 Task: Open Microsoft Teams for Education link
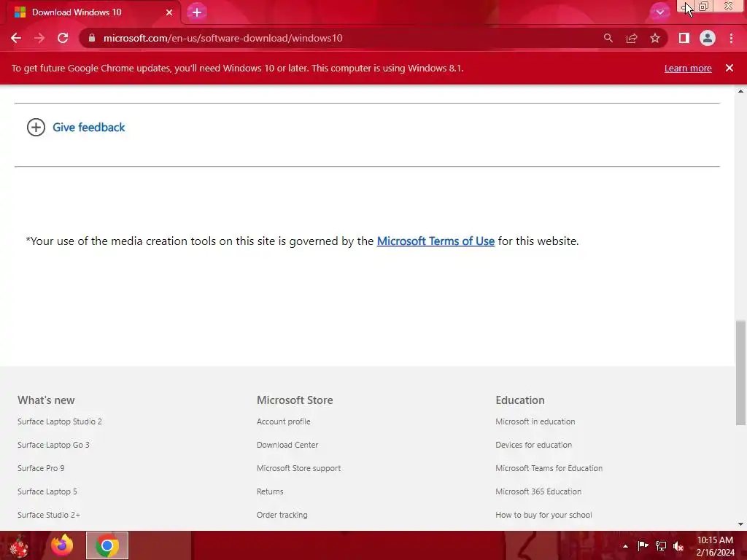pyautogui.click(x=549, y=468)
